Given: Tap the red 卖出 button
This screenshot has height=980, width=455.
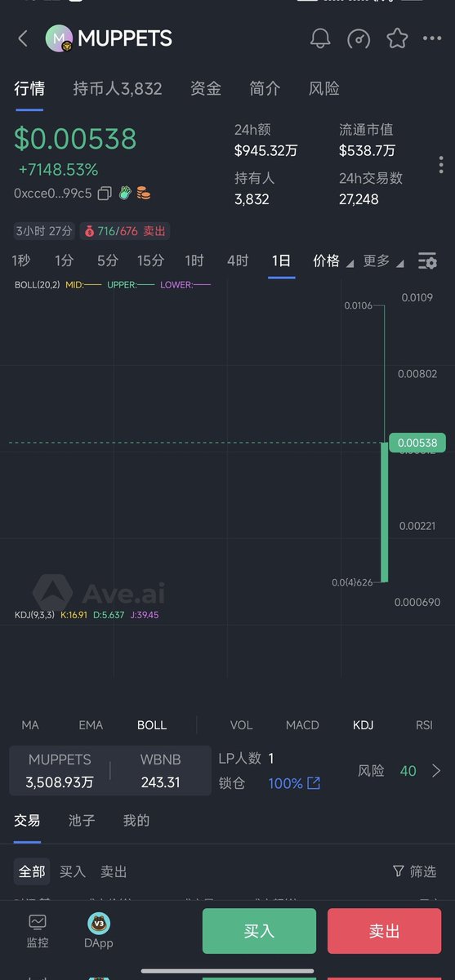Looking at the screenshot, I should [385, 931].
